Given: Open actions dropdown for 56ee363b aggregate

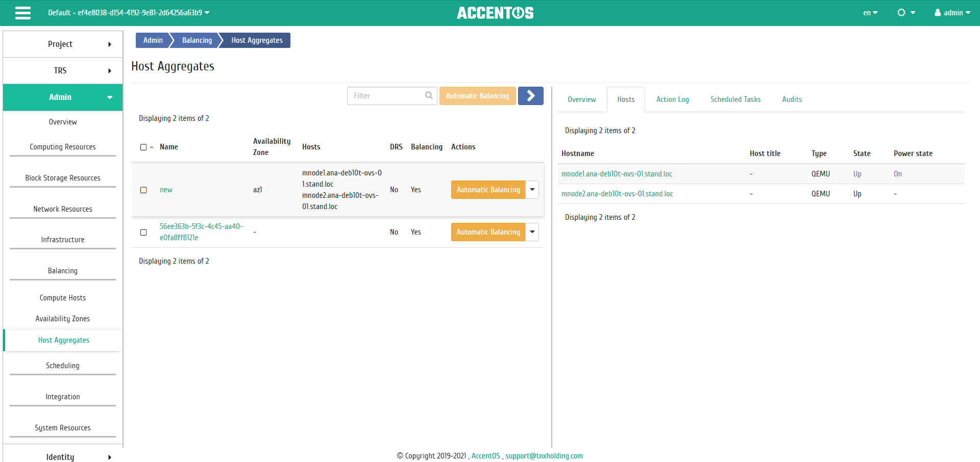Looking at the screenshot, I should (x=532, y=232).
